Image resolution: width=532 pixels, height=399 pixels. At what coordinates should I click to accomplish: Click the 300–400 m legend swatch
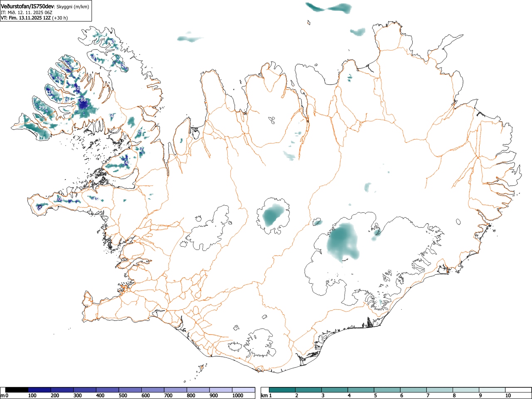[85, 390]
